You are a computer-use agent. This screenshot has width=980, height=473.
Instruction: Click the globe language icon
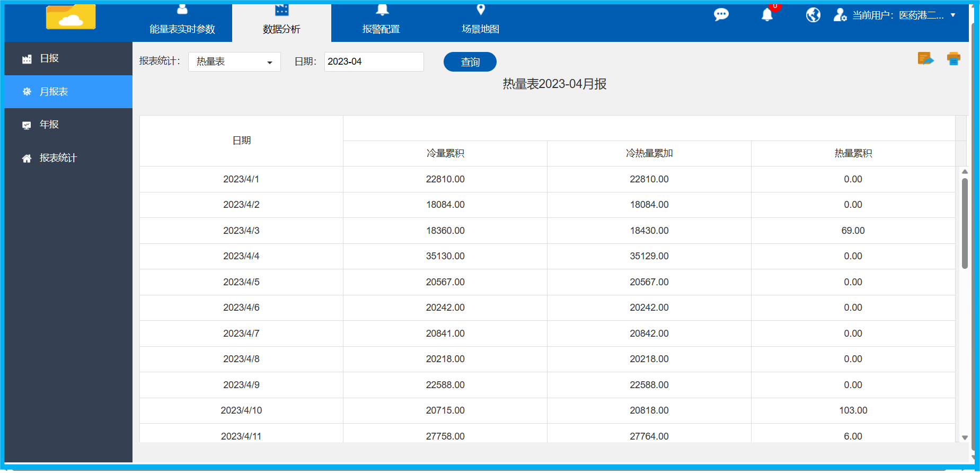point(813,15)
